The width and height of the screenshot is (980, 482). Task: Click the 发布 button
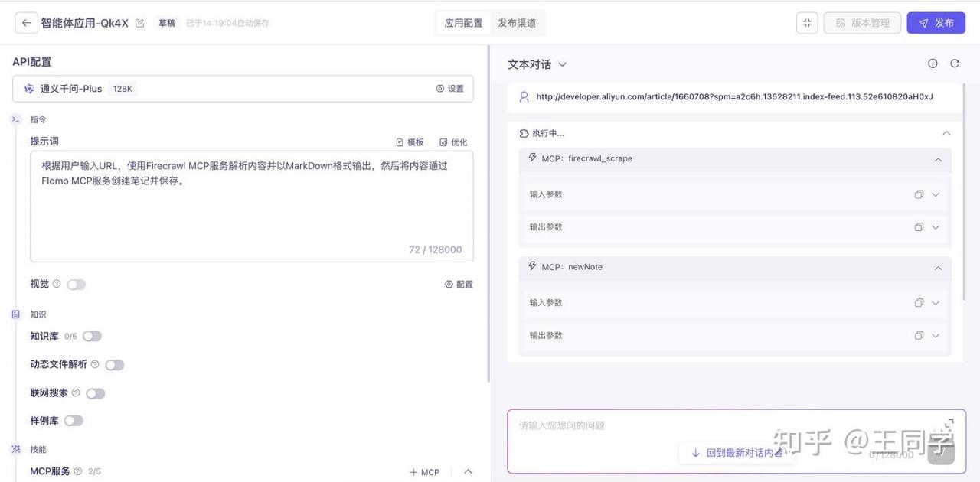point(936,23)
